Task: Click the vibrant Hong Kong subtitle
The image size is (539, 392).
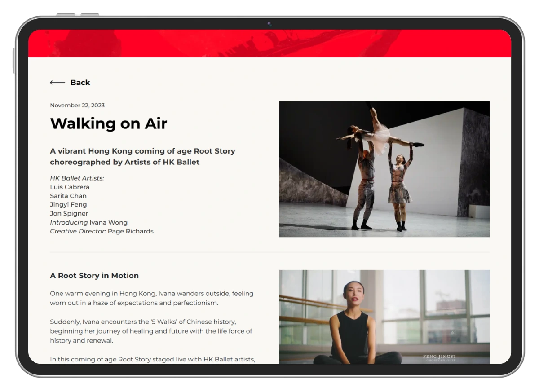Action: pyautogui.click(x=143, y=156)
